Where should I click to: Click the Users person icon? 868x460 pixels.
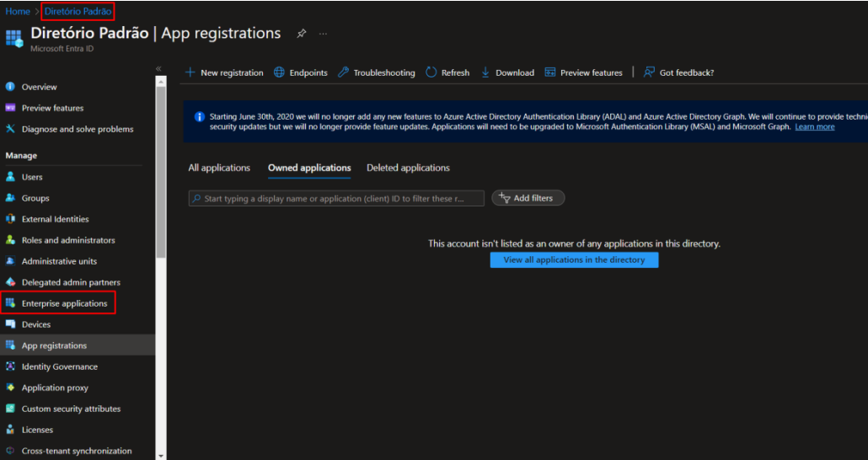click(10, 177)
